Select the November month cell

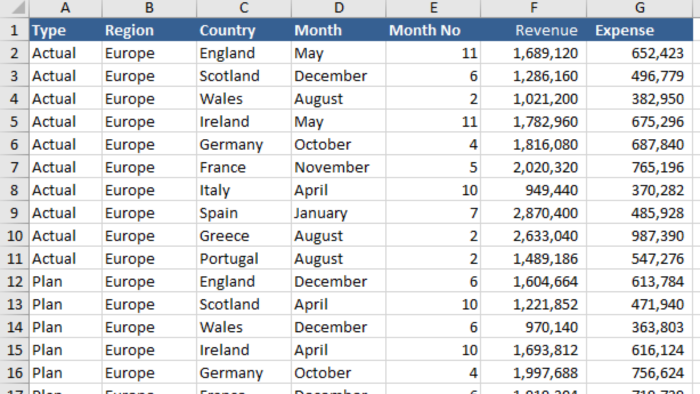[x=338, y=167]
